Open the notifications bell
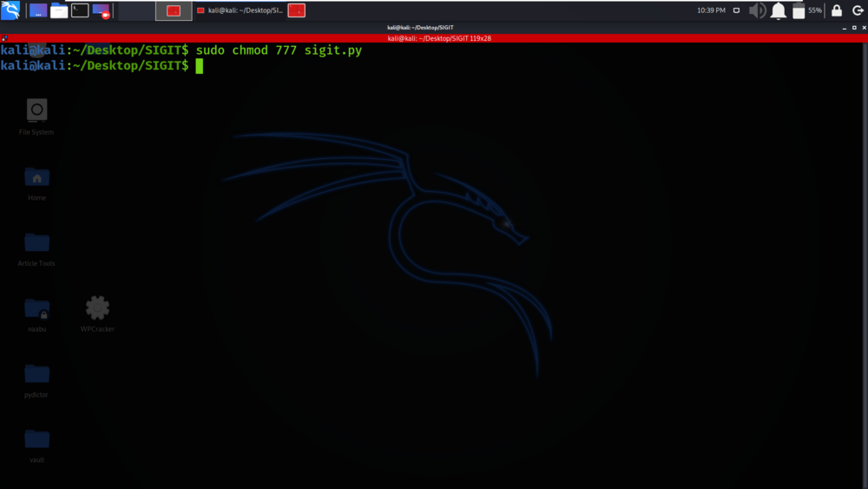Image resolution: width=868 pixels, height=489 pixels. coord(779,10)
